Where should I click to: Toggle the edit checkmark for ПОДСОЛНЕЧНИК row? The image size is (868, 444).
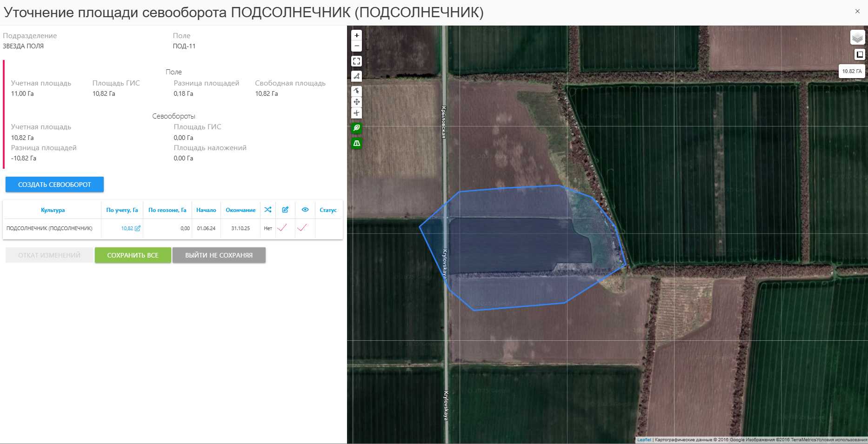[282, 228]
